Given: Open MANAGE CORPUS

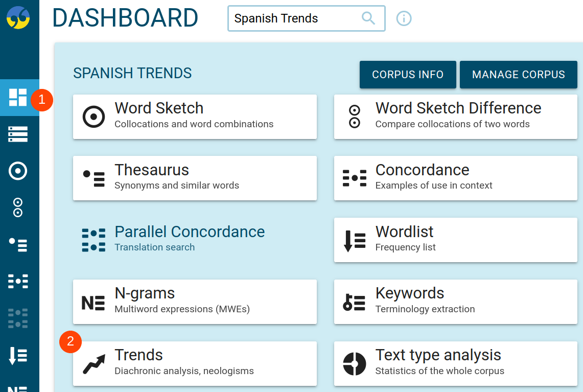Looking at the screenshot, I should tap(518, 75).
